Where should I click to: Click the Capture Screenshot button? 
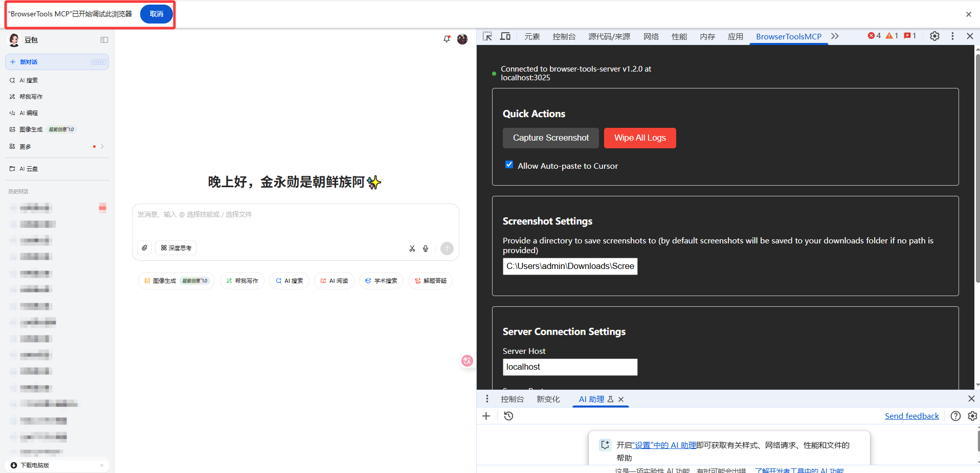[551, 138]
